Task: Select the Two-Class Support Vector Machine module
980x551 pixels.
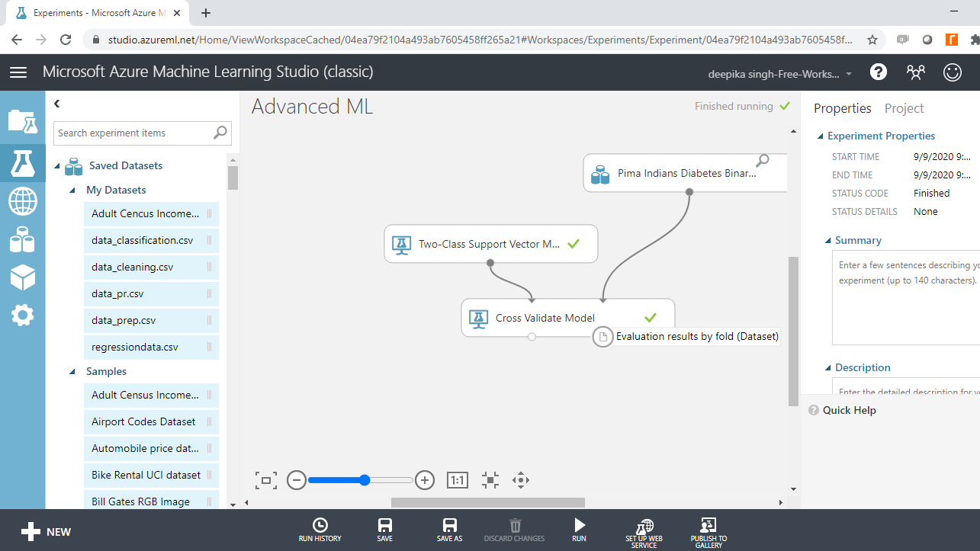Action: [490, 244]
